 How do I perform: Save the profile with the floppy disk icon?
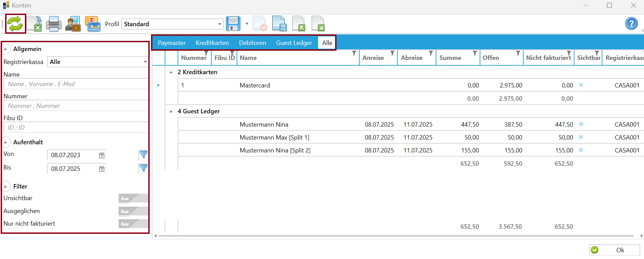coord(233,24)
